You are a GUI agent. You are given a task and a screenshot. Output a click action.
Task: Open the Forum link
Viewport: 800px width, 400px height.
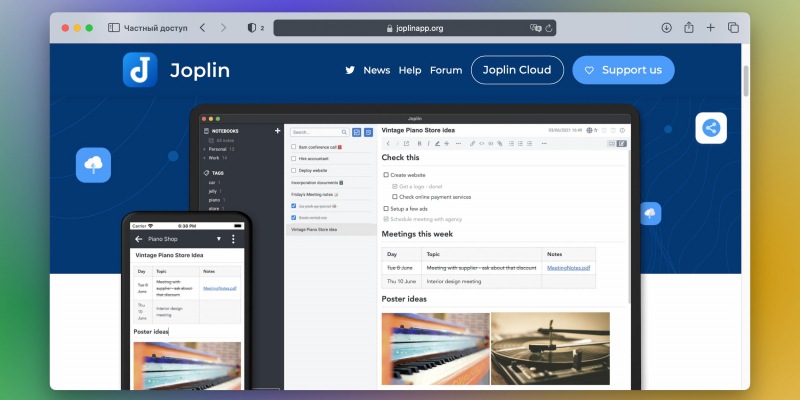click(x=446, y=70)
